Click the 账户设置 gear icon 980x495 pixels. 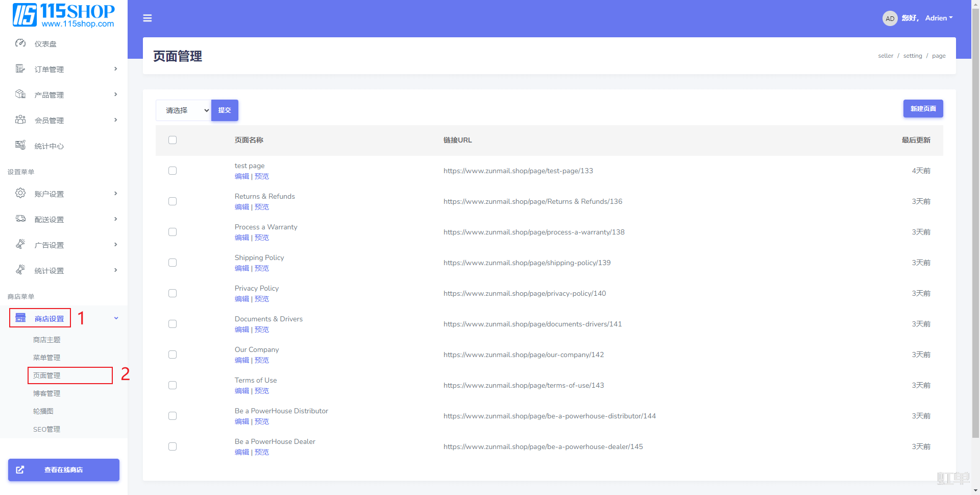tap(20, 194)
